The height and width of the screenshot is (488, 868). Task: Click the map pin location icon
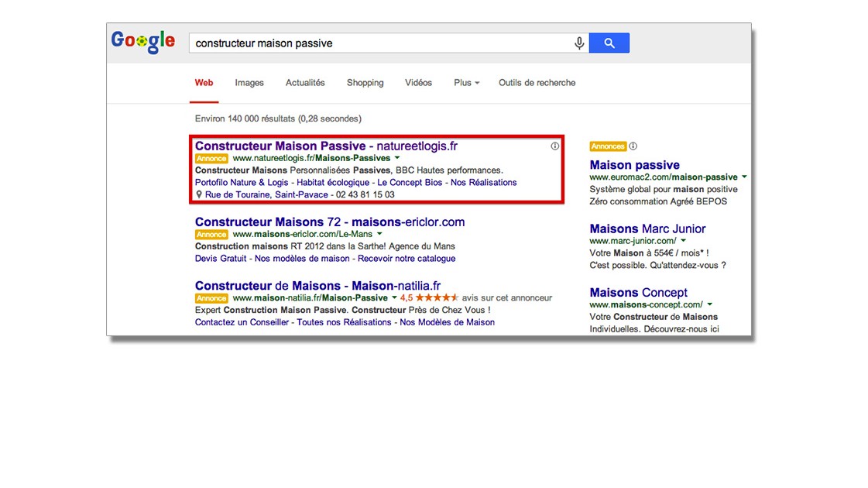(199, 194)
